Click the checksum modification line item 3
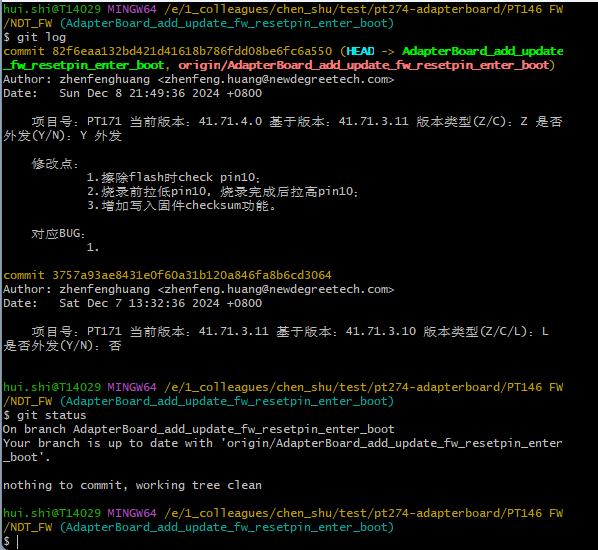 point(181,206)
